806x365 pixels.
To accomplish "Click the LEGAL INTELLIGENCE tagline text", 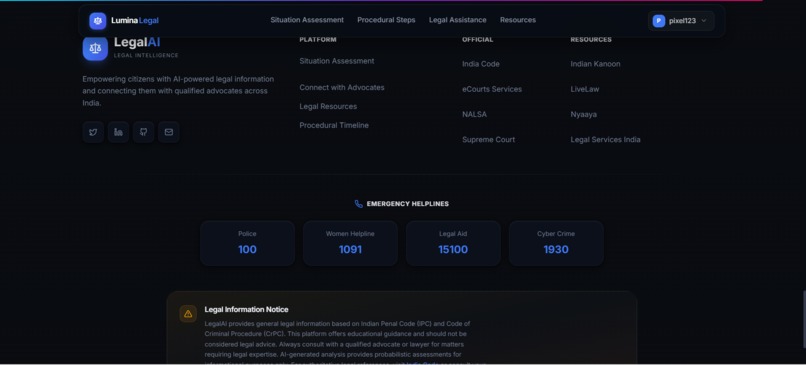I will (146, 56).
